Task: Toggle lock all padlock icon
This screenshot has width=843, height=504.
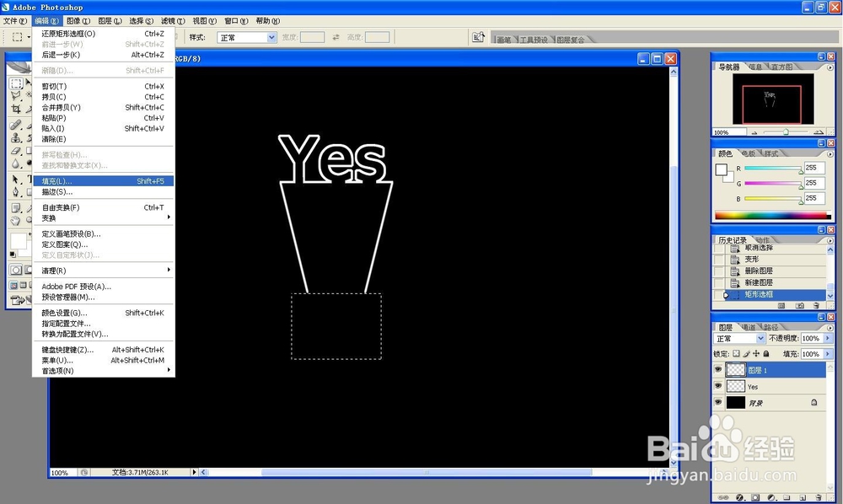Action: 766,353
